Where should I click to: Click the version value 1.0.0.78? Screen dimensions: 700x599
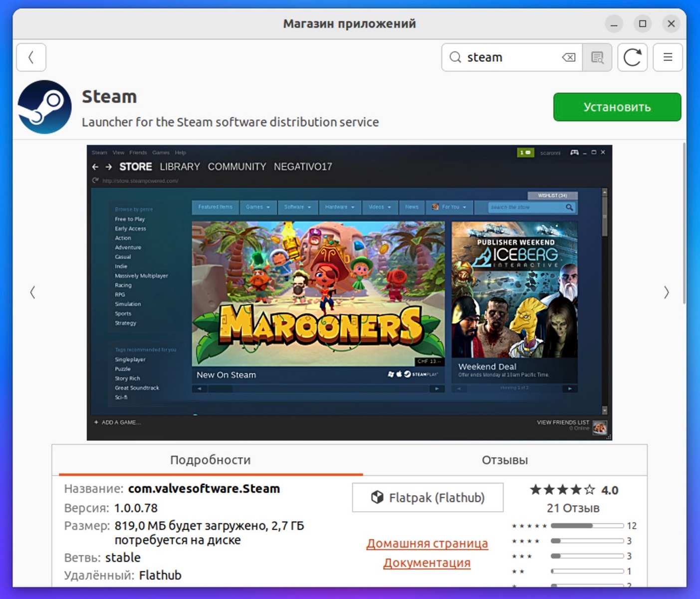[136, 508]
